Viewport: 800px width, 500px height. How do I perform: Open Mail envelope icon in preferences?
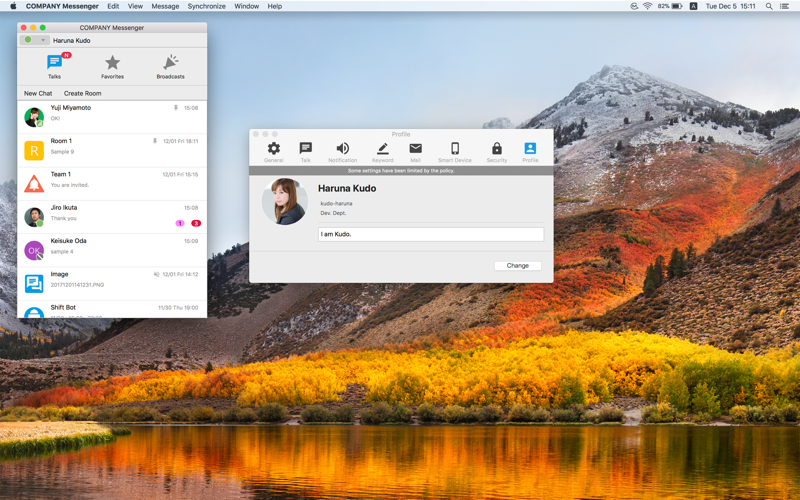click(415, 148)
